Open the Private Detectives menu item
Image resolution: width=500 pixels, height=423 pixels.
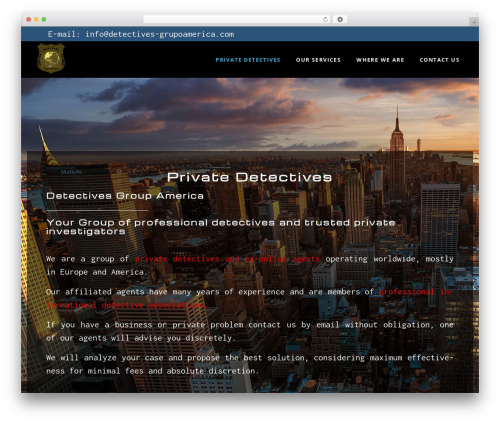pos(248,60)
